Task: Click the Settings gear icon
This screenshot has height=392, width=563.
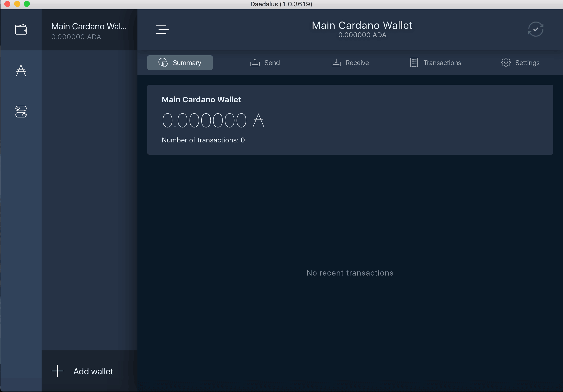Action: click(x=506, y=63)
